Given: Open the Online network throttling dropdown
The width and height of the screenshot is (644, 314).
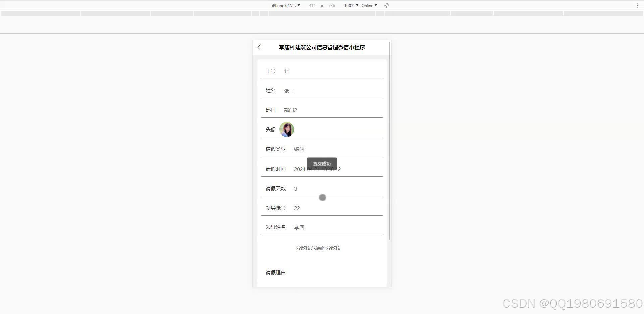Looking at the screenshot, I should 369,5.
